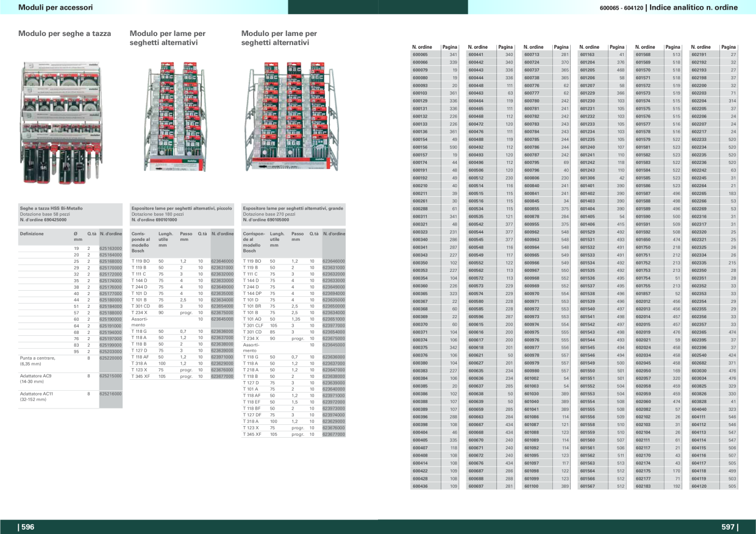Click 'Punta a centrare, (6,35 mm)' row label
The width and height of the screenshot is (756, 534).
point(37,361)
